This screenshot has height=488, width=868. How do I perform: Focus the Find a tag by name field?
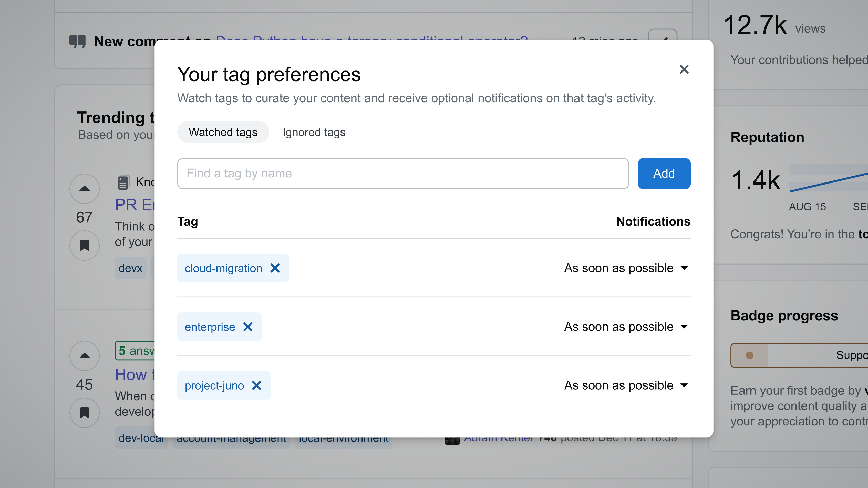point(403,174)
